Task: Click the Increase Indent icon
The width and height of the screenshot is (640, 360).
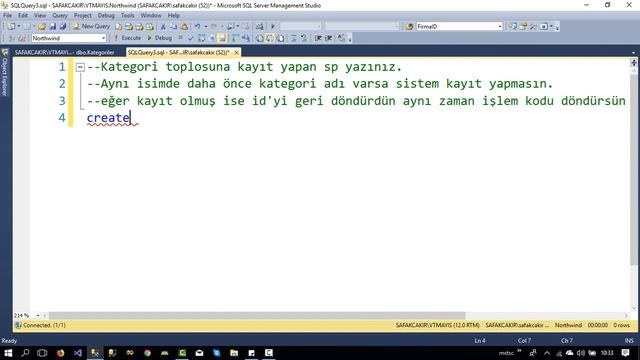Action: 328,38
